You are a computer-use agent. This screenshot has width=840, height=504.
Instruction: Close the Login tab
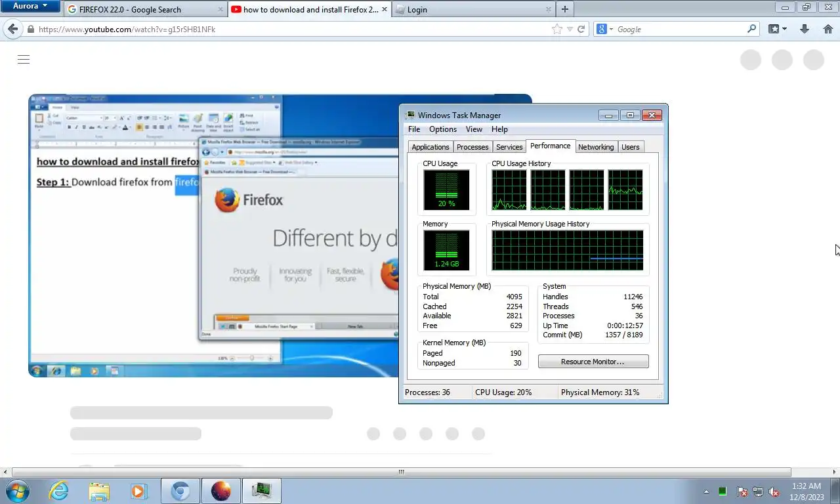tap(548, 10)
